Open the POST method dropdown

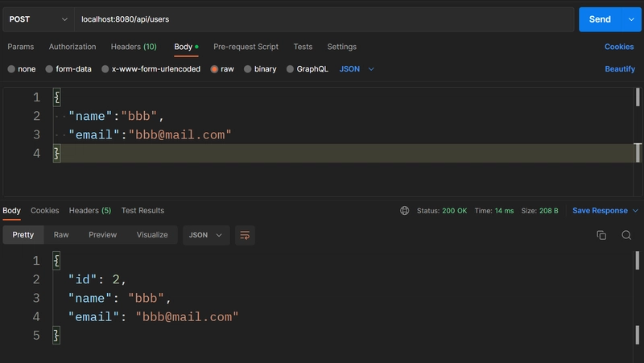point(38,19)
